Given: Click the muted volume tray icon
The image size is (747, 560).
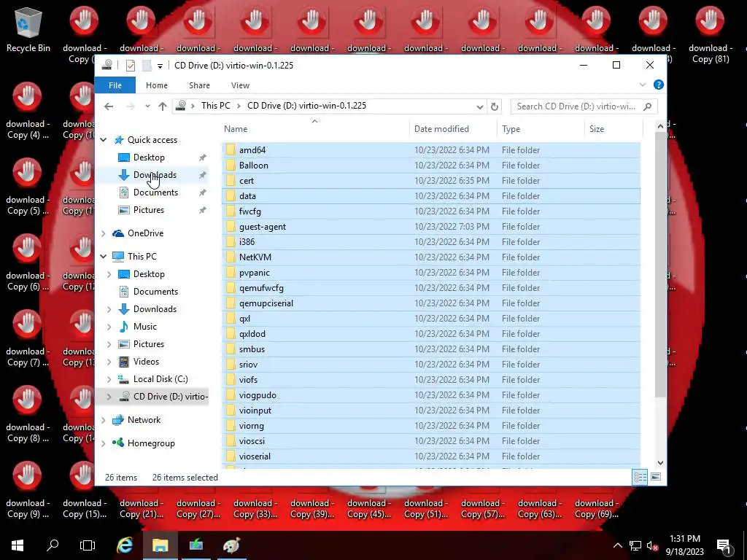Looking at the screenshot, I should click(652, 545).
